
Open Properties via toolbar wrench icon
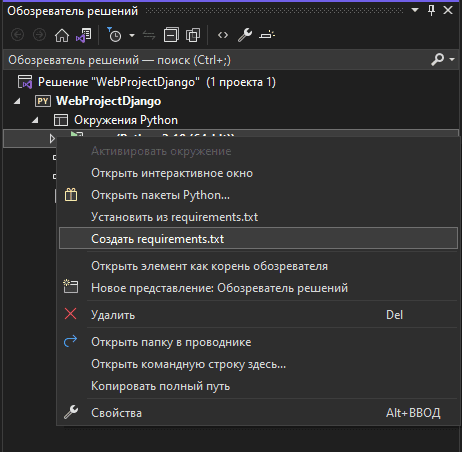pyautogui.click(x=245, y=35)
